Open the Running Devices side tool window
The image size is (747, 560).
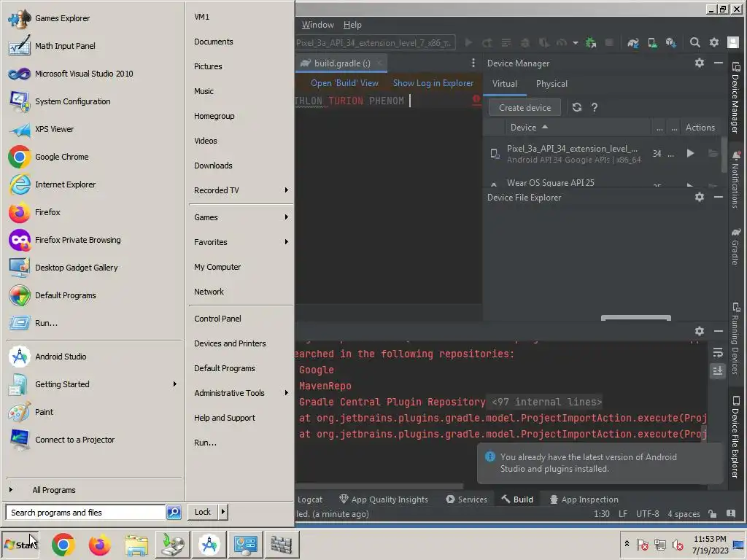tap(735, 338)
